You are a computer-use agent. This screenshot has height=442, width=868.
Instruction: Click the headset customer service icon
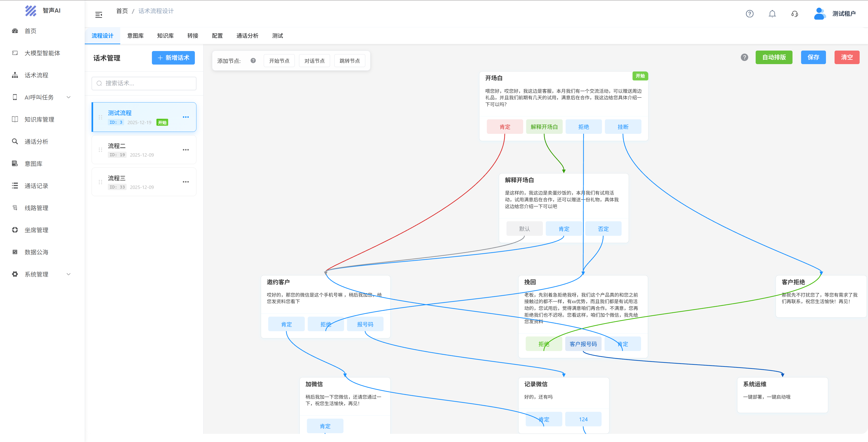795,14
